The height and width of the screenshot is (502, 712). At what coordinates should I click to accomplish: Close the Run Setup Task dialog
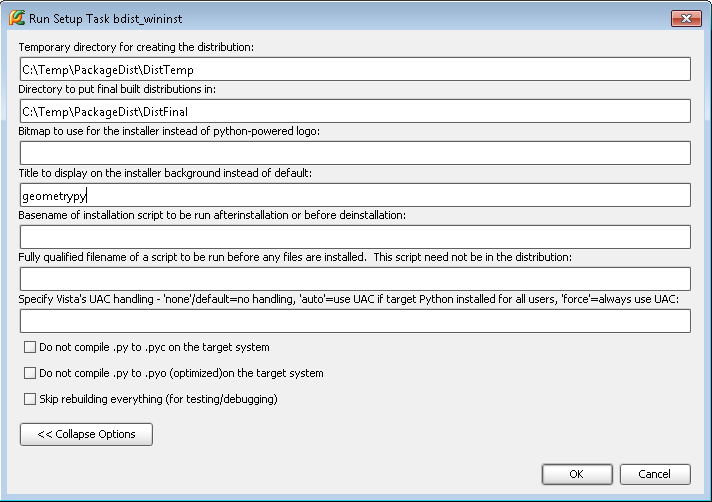(684, 18)
